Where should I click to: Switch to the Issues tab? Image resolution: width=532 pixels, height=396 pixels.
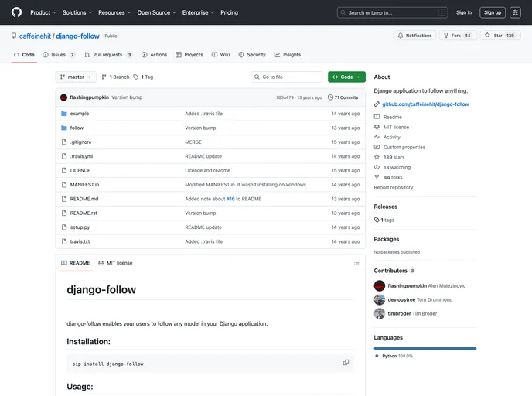click(x=59, y=55)
